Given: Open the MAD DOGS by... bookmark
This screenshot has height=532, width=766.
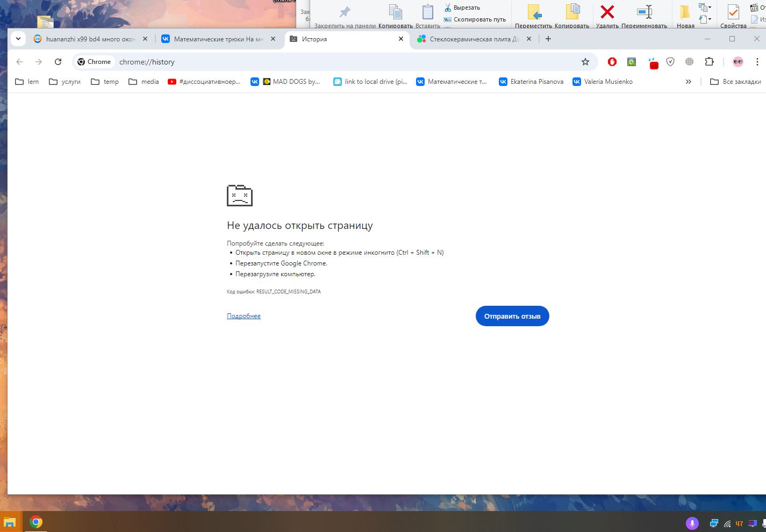Looking at the screenshot, I should tap(285, 82).
